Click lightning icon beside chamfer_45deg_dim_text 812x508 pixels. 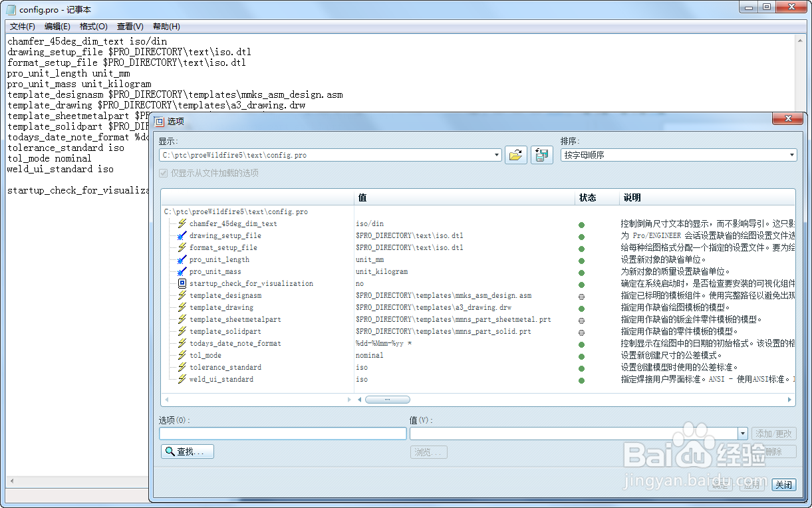coord(182,223)
